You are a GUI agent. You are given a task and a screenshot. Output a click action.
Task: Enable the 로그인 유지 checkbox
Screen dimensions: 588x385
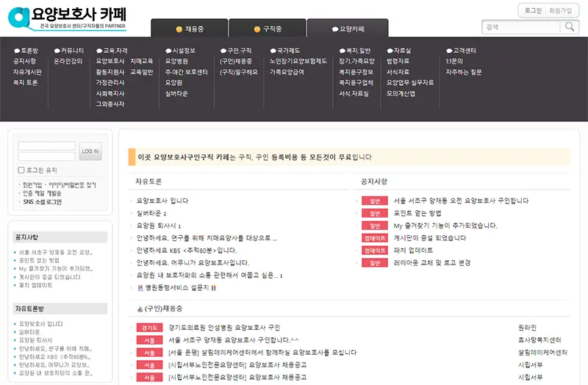[21, 170]
